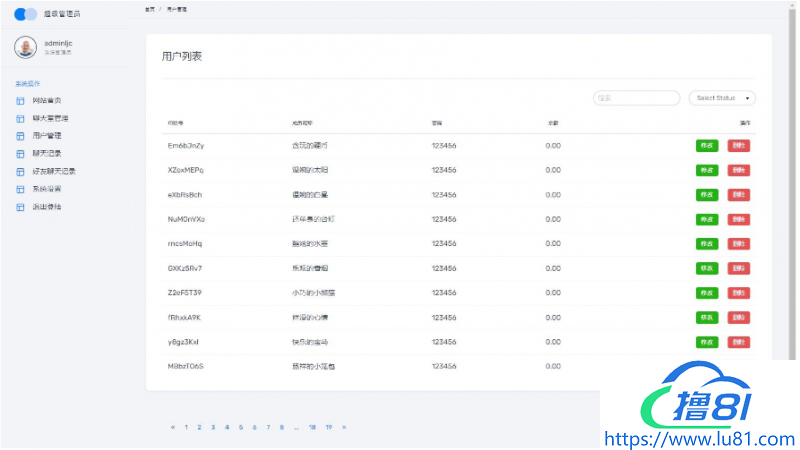
Task: Click the icon beside 好友聊天记录
Action: pos(20,171)
